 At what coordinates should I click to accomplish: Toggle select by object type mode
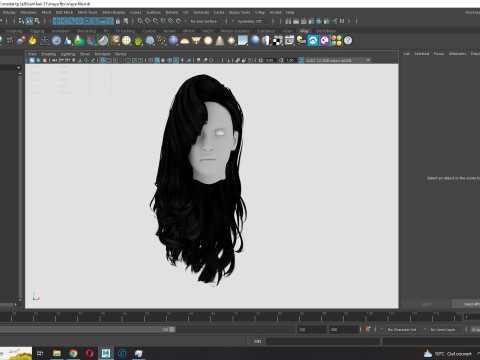tap(29, 21)
